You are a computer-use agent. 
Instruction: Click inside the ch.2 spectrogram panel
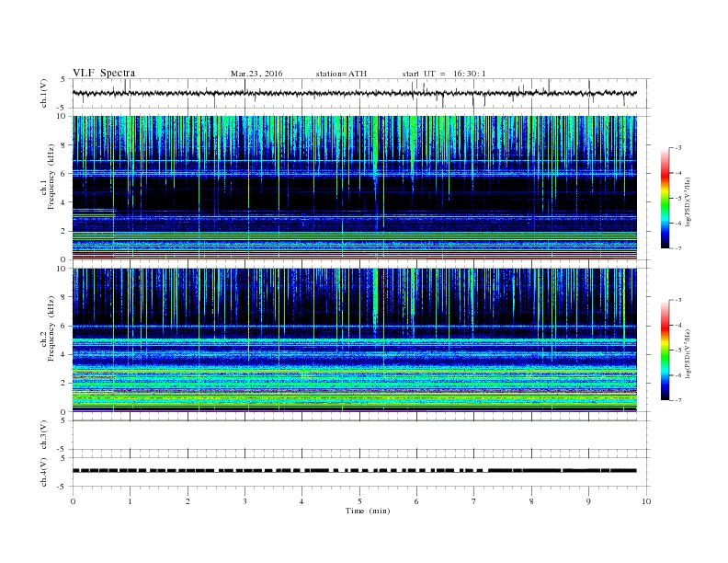(355, 339)
